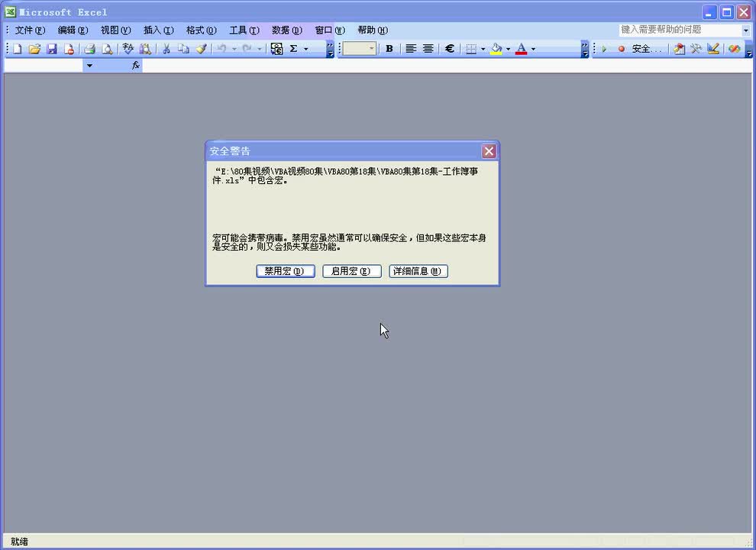Open the 文件 (File) menu
Image resolution: width=756 pixels, height=550 pixels.
click(30, 31)
